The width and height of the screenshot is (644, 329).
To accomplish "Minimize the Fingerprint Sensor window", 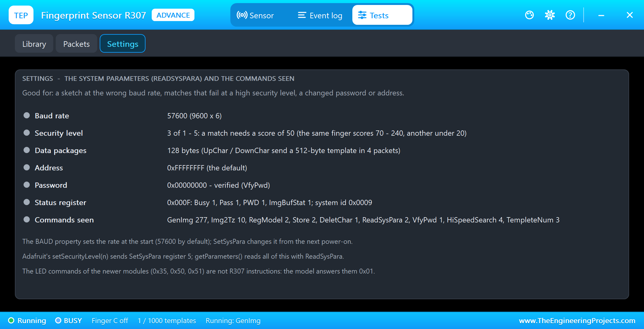I will 601,15.
